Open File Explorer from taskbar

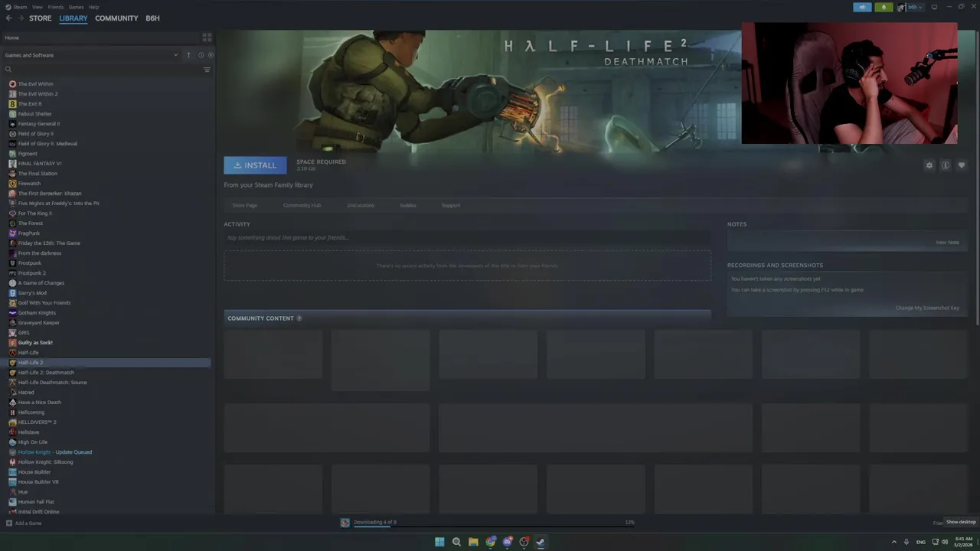coord(473,542)
